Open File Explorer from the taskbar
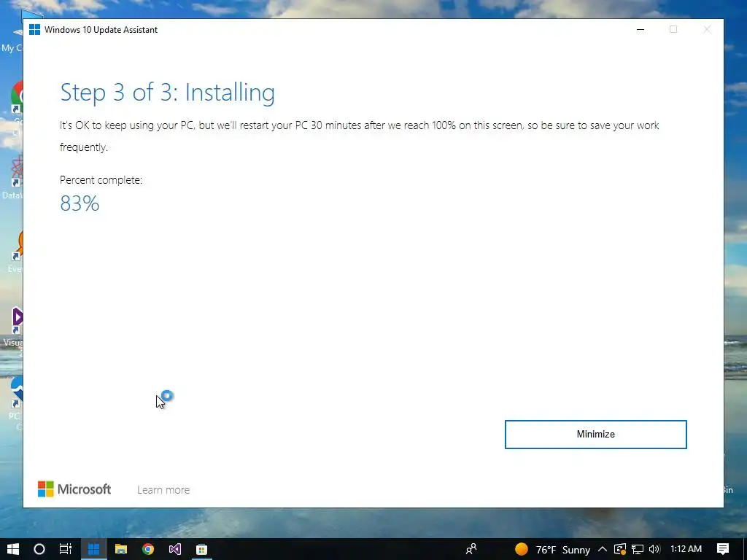747x560 pixels. [121, 549]
